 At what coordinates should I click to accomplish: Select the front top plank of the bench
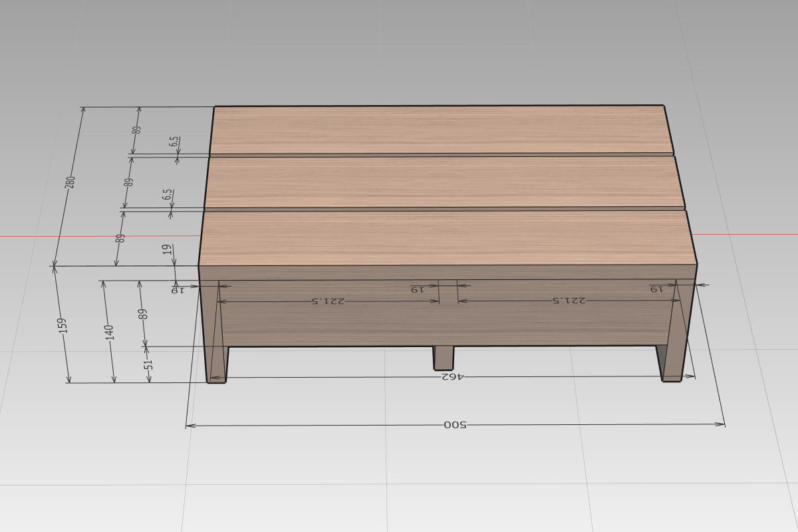pyautogui.click(x=448, y=238)
